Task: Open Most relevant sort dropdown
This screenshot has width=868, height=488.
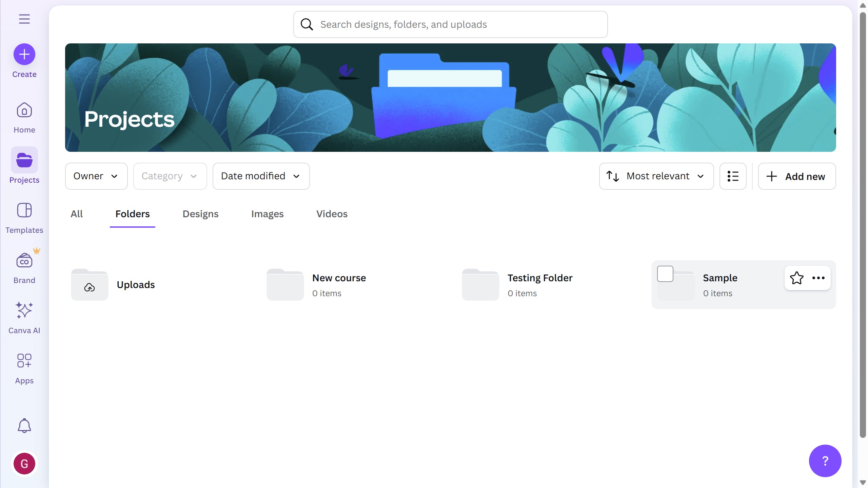Action: tap(656, 176)
